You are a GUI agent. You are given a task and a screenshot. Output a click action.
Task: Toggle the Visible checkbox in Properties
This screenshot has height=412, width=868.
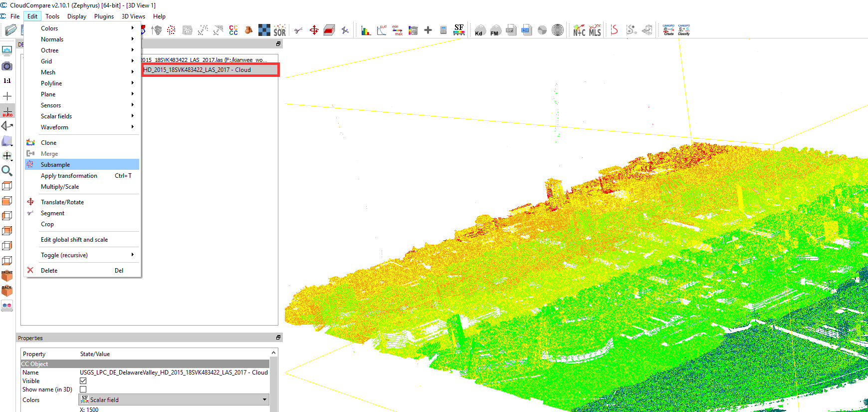83,381
